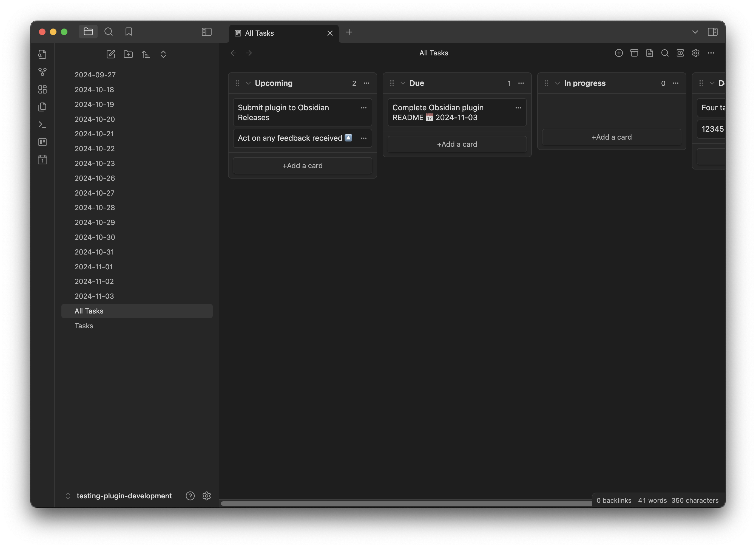Viewport: 756px width, 548px height.
Task: Collapse the In progress lane chevron
Action: pos(557,83)
